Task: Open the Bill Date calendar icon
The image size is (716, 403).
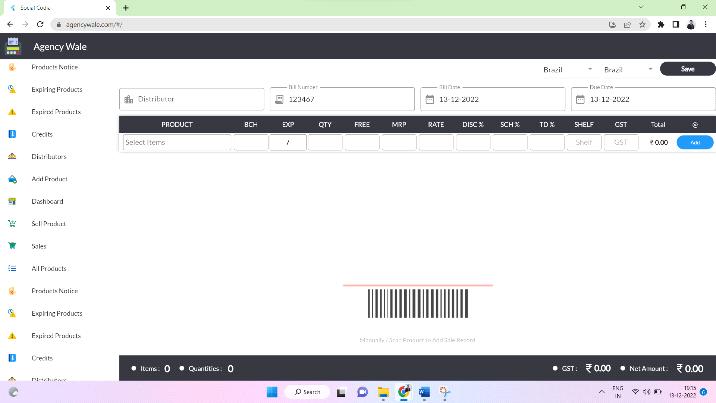Action: point(430,99)
